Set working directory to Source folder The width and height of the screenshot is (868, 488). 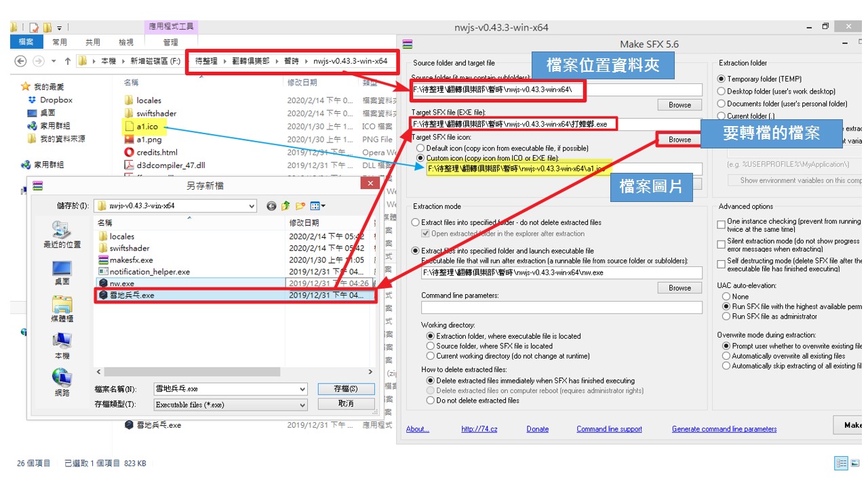click(430, 346)
